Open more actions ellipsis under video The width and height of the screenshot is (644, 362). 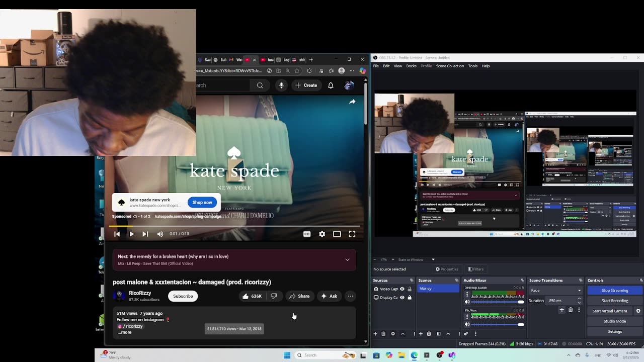coord(350,296)
